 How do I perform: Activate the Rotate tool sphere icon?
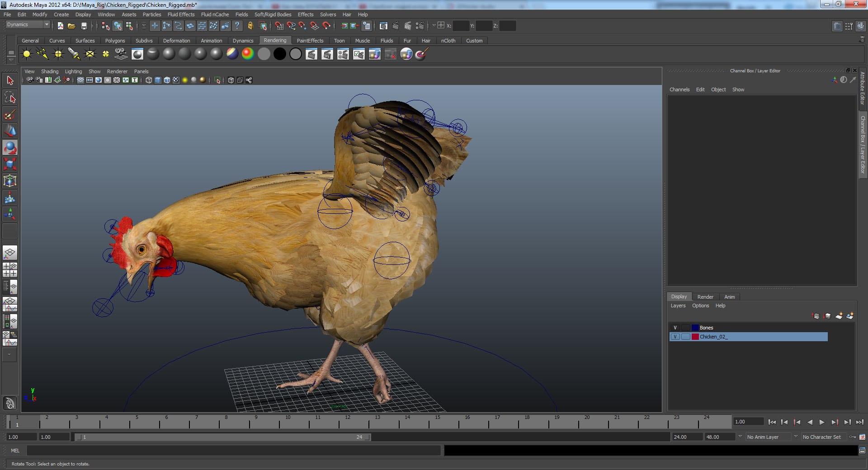click(10, 148)
